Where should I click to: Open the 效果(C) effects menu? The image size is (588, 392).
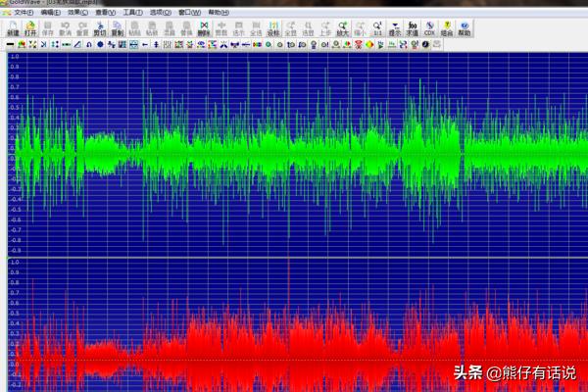(x=77, y=12)
